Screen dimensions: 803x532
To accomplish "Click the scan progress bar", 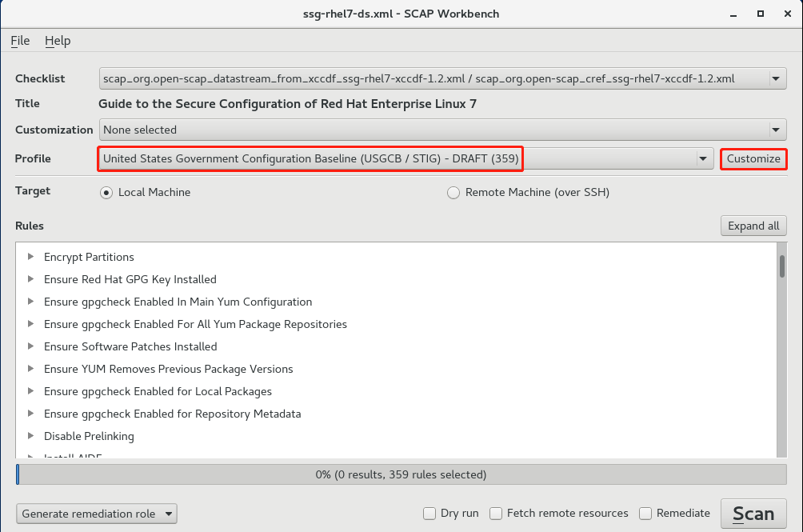I will [401, 474].
